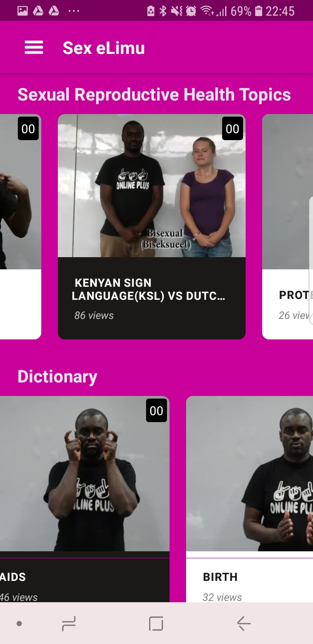This screenshot has height=644, width=313.
Task: Tap the dot icon in navigation bar
Action: (19, 624)
